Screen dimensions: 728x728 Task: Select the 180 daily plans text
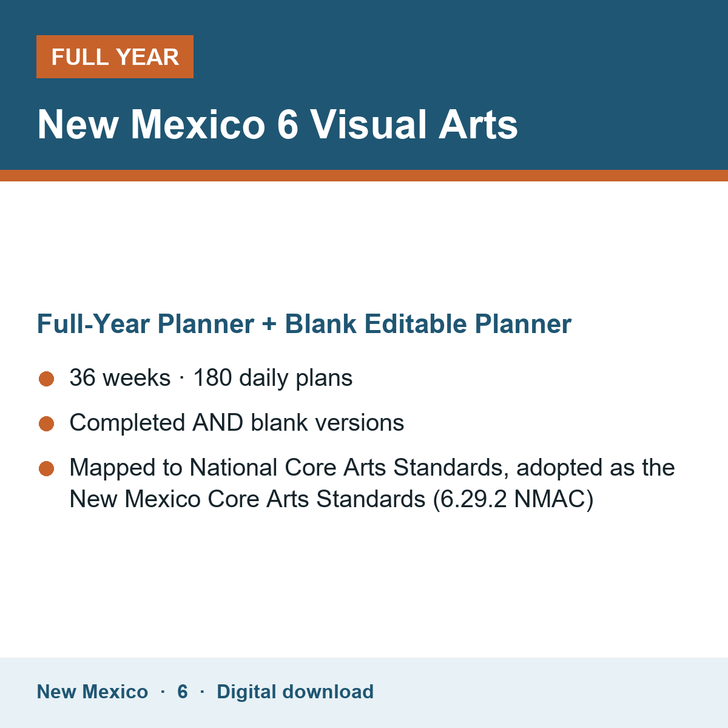tap(272, 378)
